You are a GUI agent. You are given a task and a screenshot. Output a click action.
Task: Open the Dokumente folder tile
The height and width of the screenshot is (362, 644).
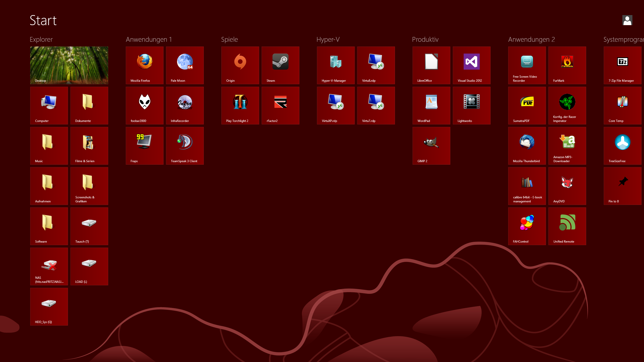tap(89, 106)
